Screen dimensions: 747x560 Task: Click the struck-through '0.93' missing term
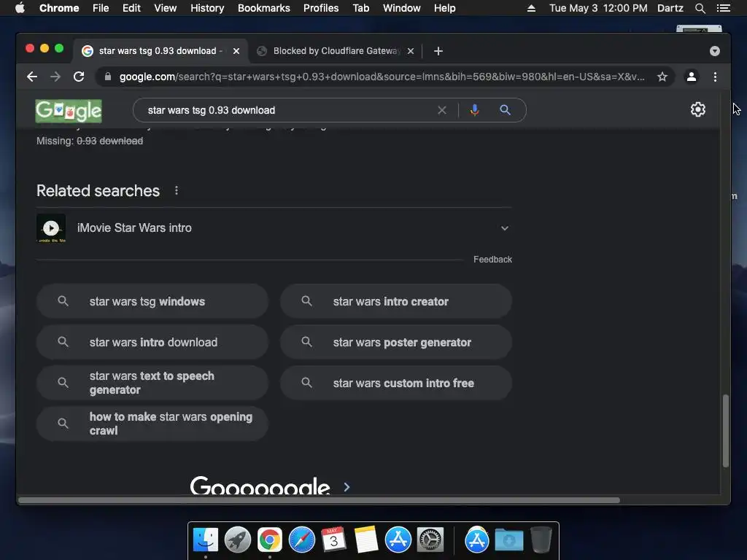coord(87,141)
